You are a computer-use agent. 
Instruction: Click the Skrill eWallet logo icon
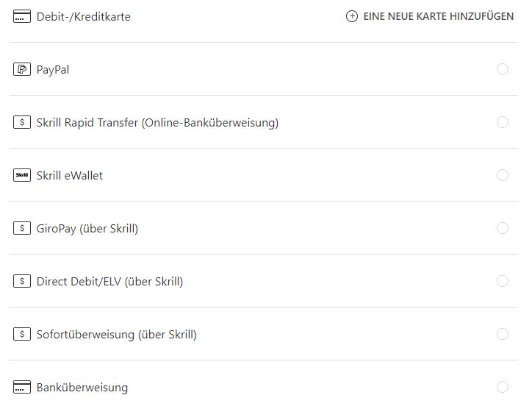(22, 175)
